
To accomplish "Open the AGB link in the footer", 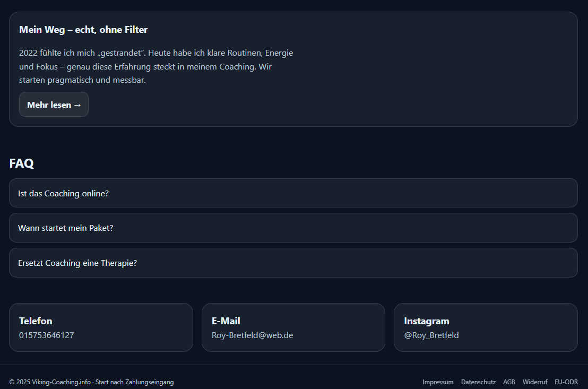I will [x=509, y=382].
